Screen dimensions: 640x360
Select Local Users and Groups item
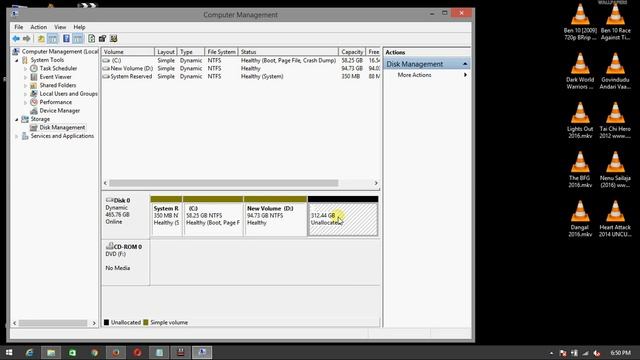(69, 94)
